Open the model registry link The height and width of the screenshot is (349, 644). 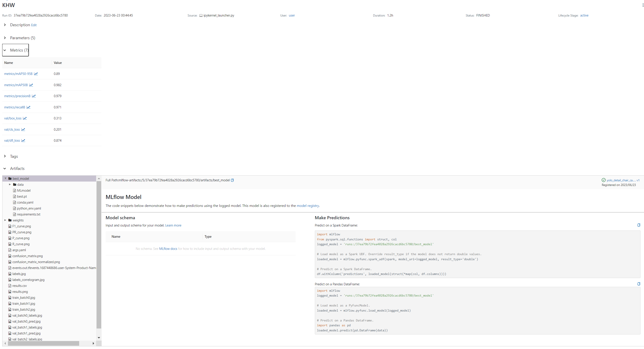point(308,206)
